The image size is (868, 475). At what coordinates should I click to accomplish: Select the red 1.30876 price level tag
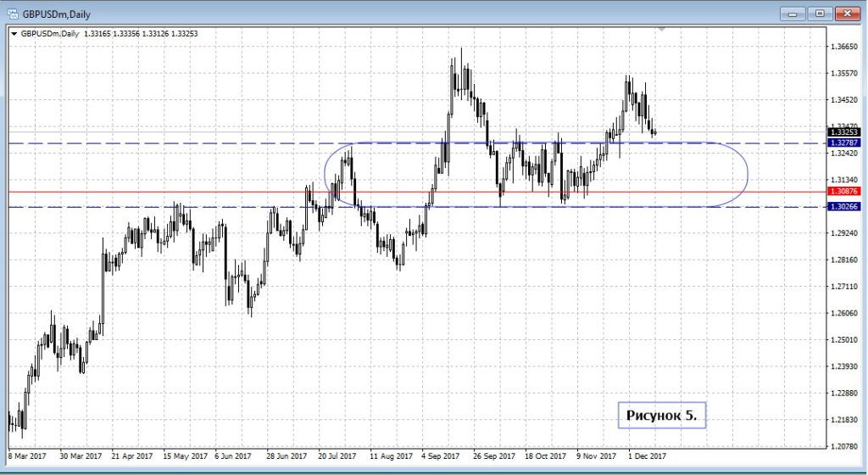coord(845,193)
